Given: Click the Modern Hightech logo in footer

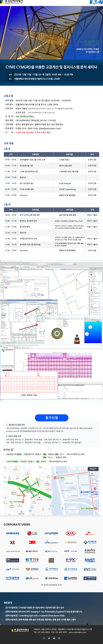Looking at the screenshot, I should pyautogui.click(x=19, y=630).
